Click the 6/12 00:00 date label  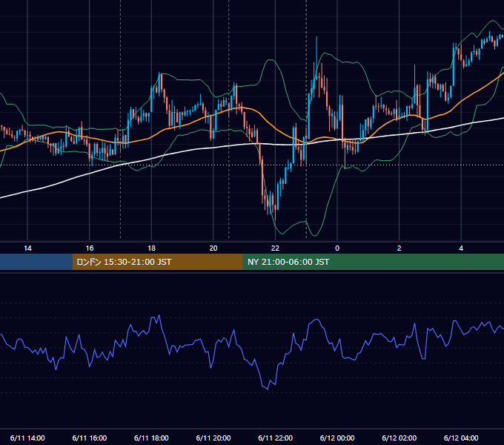tap(337, 438)
